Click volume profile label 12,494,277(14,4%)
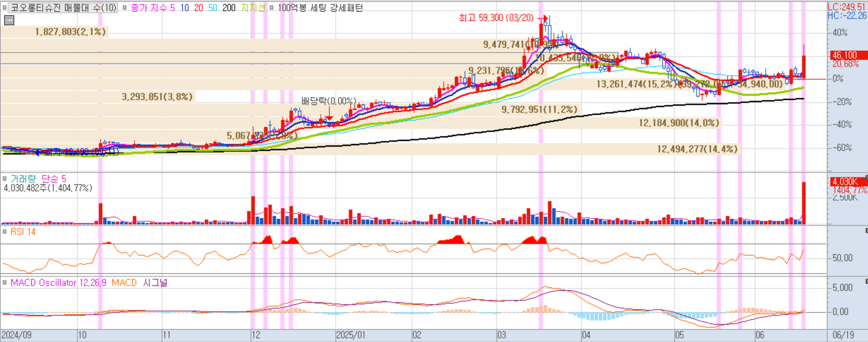The width and height of the screenshot is (868, 342). [x=698, y=149]
